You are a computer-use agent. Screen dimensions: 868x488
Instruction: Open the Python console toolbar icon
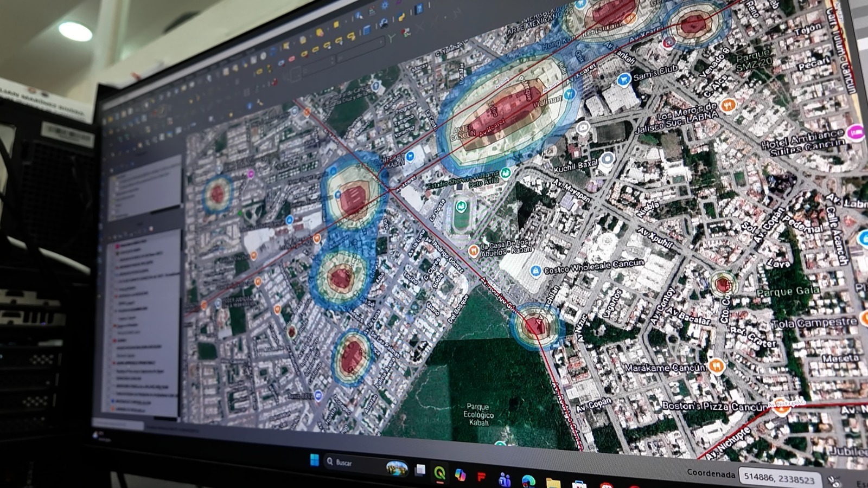(402, 16)
